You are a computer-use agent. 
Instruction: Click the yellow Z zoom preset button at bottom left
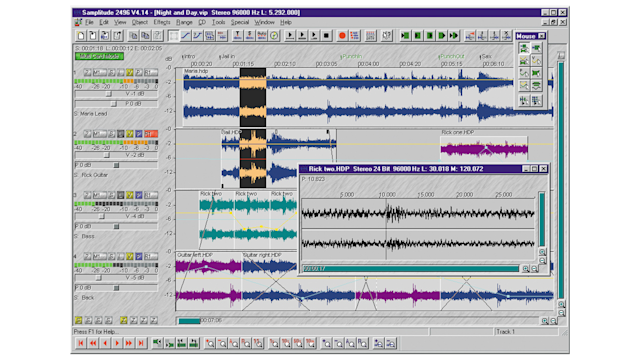click(x=123, y=320)
